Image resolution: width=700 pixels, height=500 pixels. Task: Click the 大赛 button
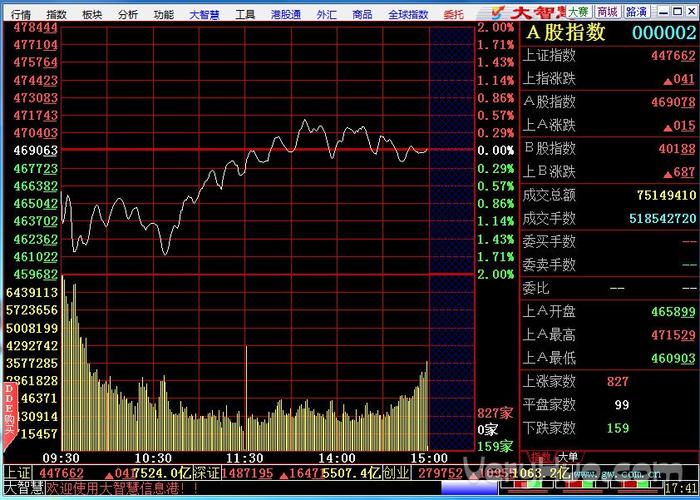pyautogui.click(x=579, y=12)
